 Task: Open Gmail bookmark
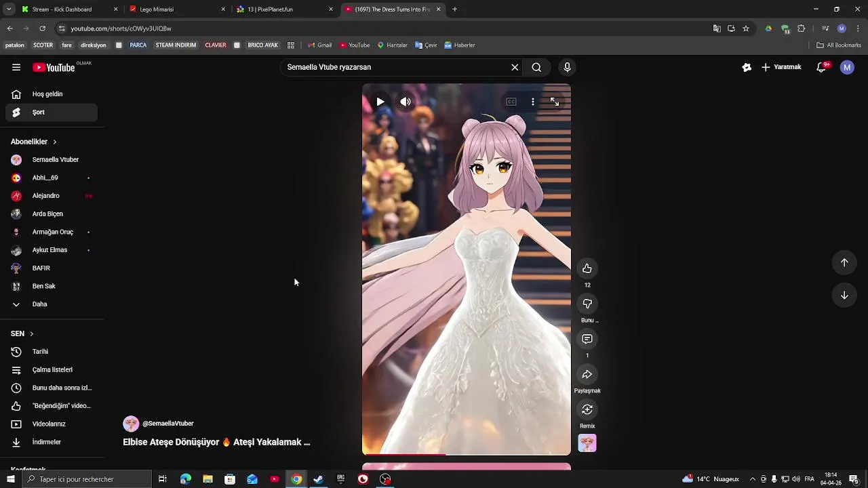coord(319,45)
